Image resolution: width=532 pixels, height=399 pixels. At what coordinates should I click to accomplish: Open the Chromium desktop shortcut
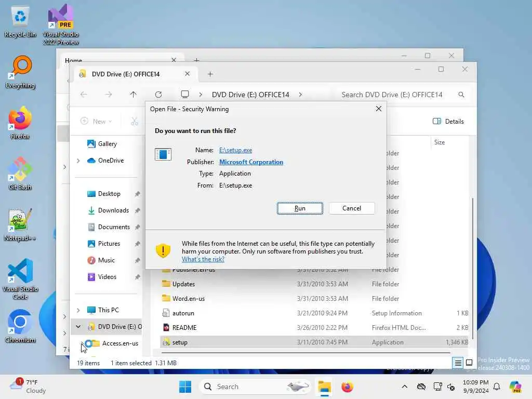[x=20, y=326]
